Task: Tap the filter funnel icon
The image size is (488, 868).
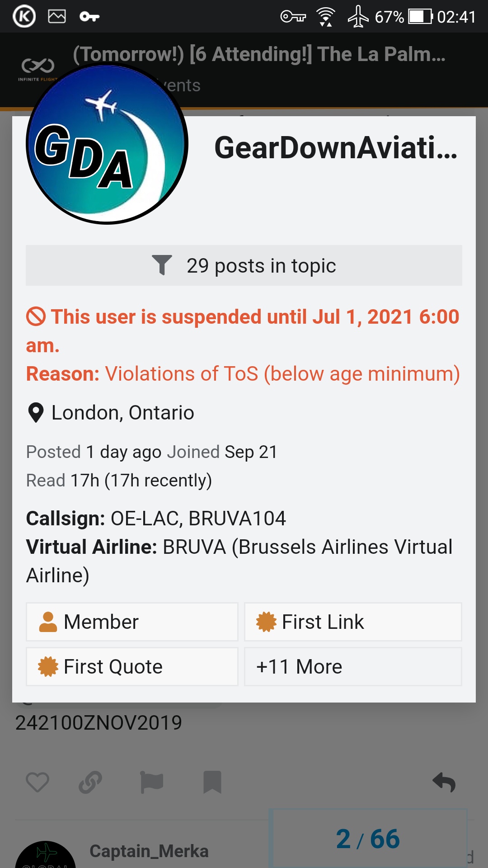Action: click(162, 265)
